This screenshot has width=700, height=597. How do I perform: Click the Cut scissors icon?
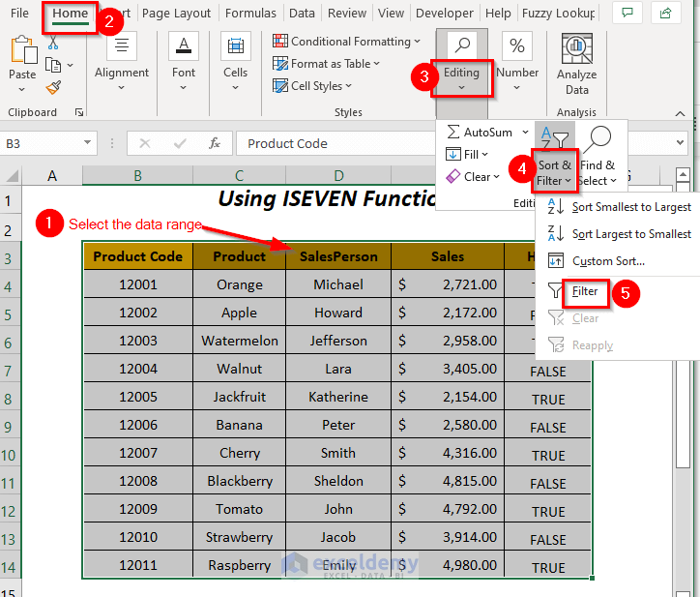(53, 43)
